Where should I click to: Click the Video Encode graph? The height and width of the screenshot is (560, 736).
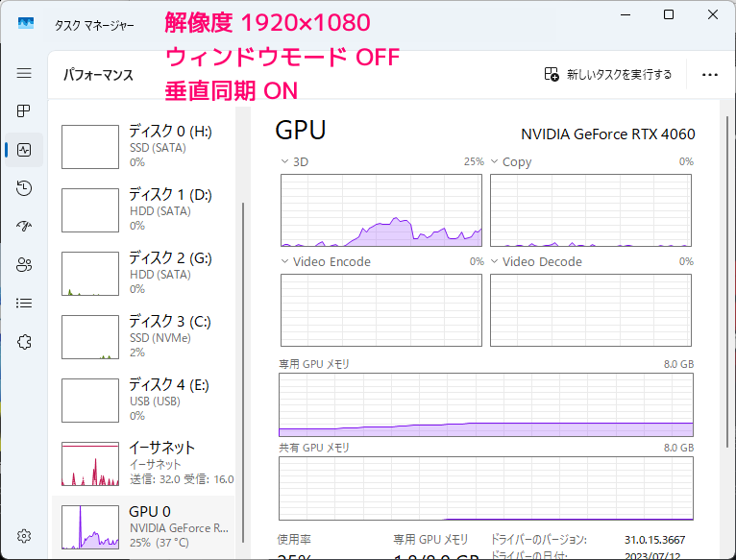point(381,310)
